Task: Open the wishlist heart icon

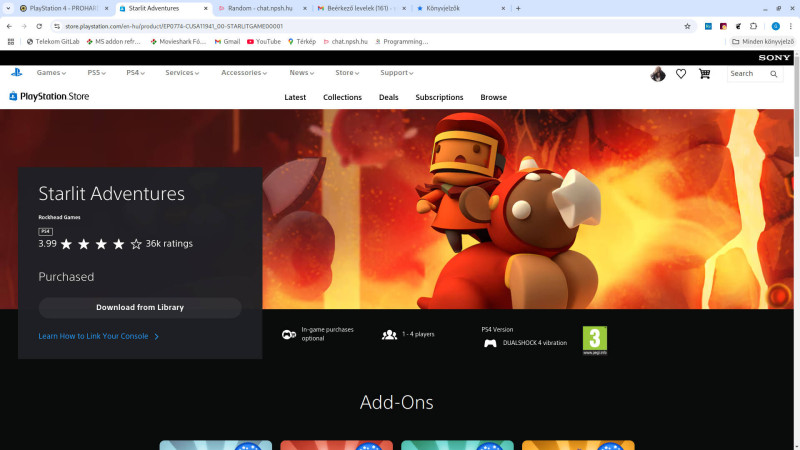Action: [681, 74]
